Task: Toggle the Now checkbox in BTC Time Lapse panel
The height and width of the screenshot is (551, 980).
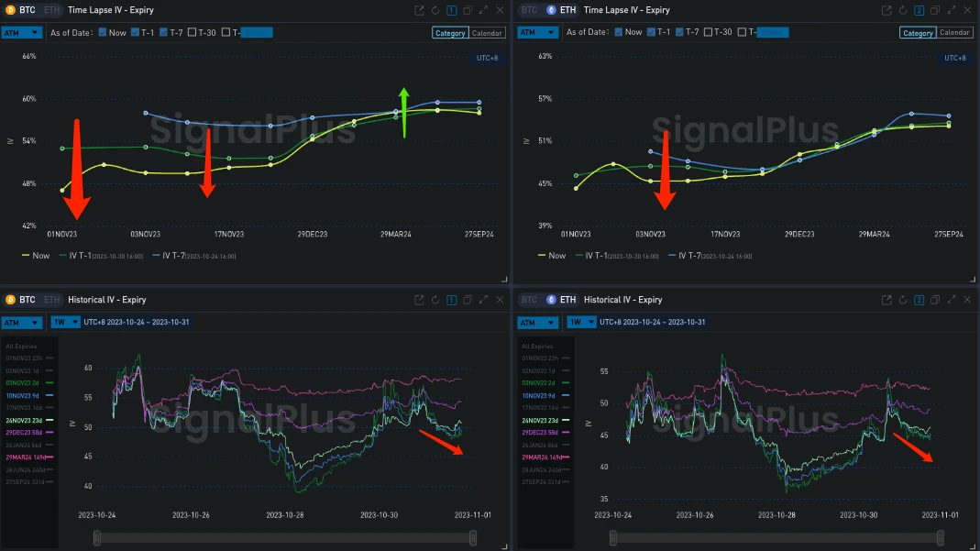Action: [x=103, y=32]
